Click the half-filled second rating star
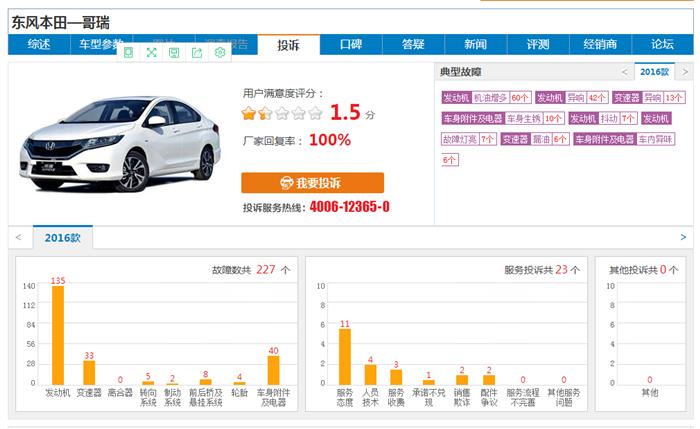700x429 pixels. (x=265, y=113)
